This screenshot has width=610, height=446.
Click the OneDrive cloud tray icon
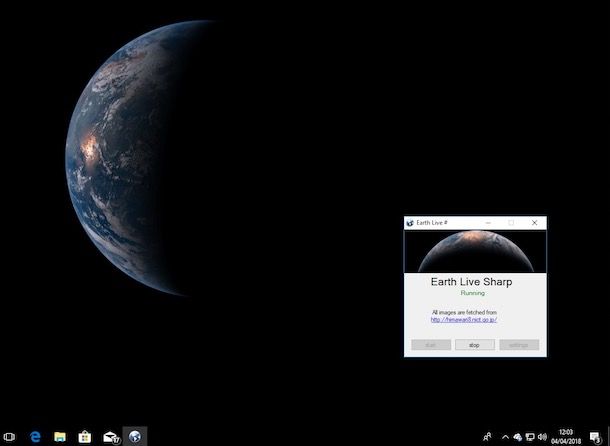click(x=517, y=437)
